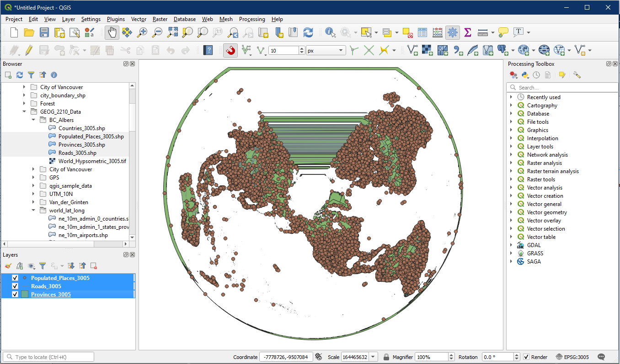Toggle the snapping magnet icon
Image resolution: width=620 pixels, height=364 pixels.
click(230, 50)
